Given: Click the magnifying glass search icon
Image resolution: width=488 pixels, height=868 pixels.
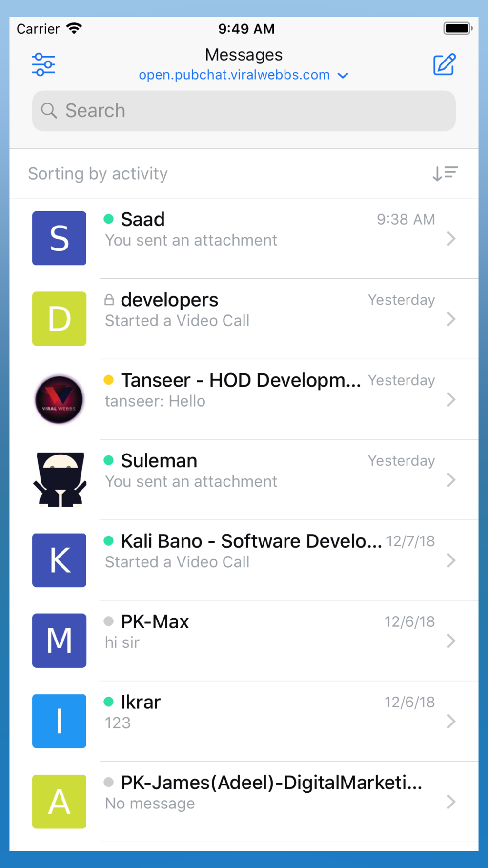Looking at the screenshot, I should click(49, 111).
